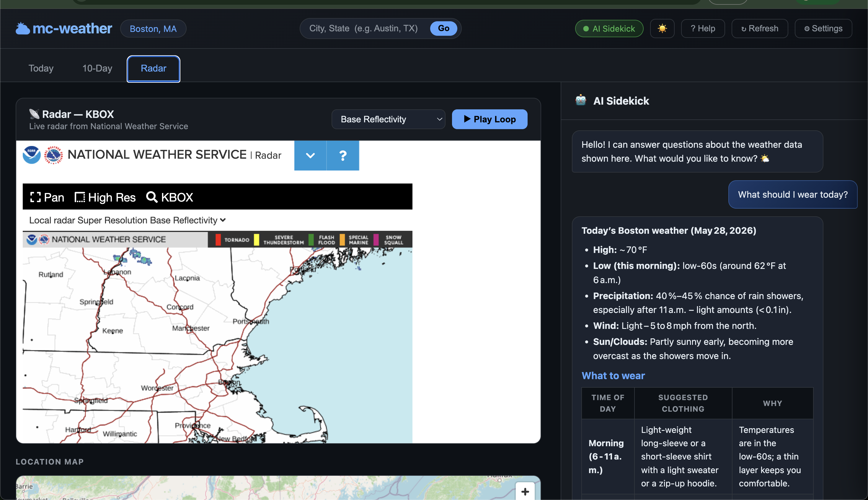Click the red Tornado legend swatch
Screen dimensions: 868x500
(218, 240)
